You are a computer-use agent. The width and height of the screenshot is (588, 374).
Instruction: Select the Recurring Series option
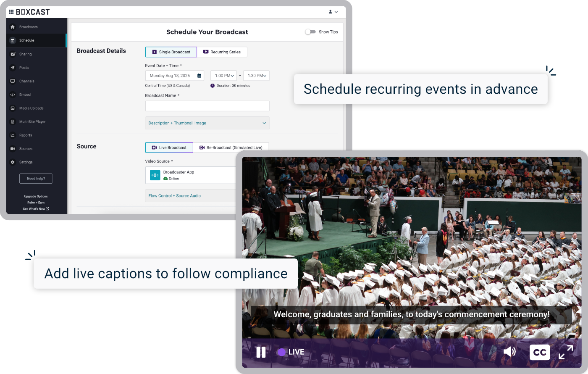point(222,52)
